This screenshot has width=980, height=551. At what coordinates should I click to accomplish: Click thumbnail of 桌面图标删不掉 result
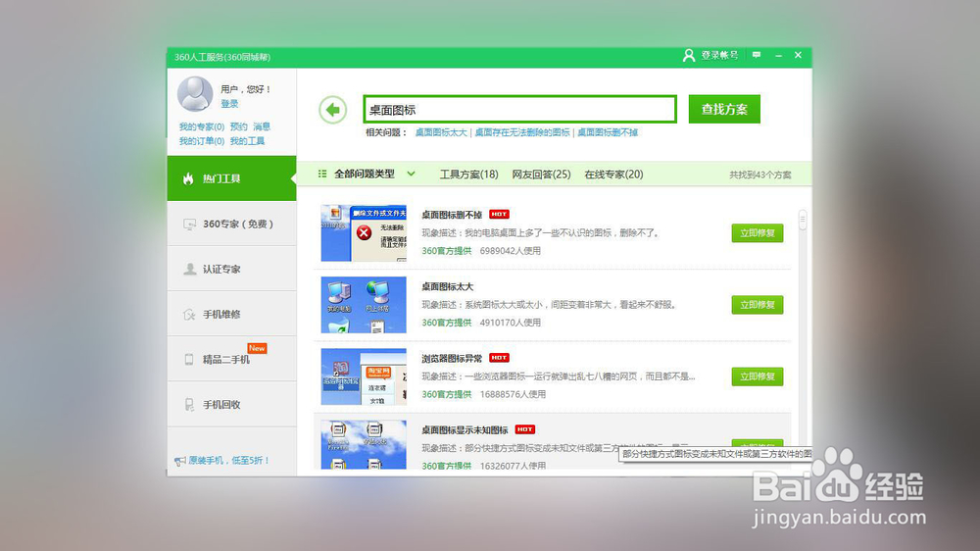(364, 233)
